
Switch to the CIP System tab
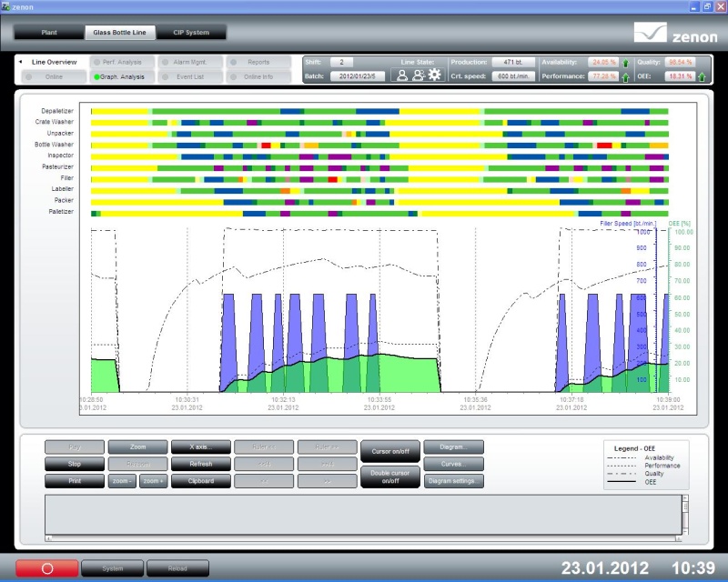tap(191, 33)
